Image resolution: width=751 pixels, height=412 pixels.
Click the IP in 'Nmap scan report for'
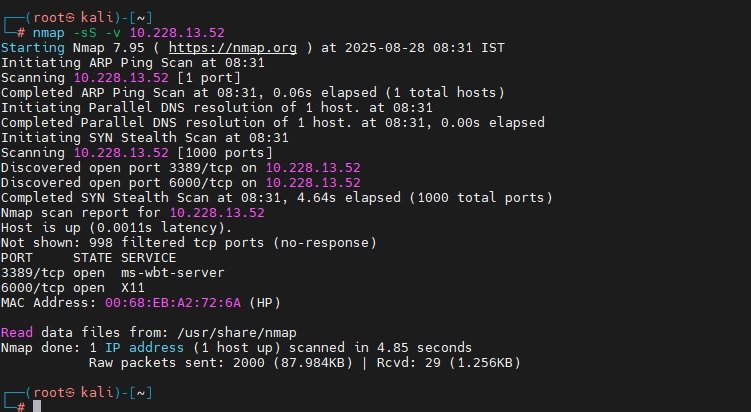click(x=217, y=213)
